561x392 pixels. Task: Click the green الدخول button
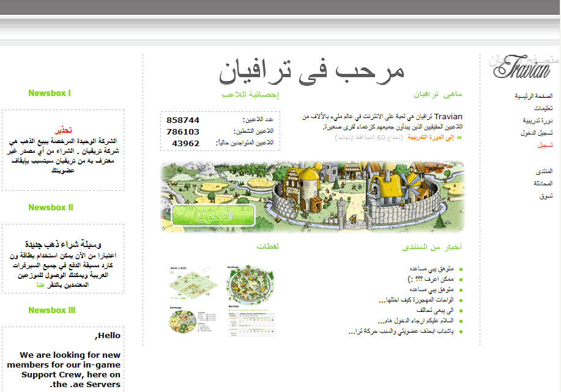(x=214, y=215)
